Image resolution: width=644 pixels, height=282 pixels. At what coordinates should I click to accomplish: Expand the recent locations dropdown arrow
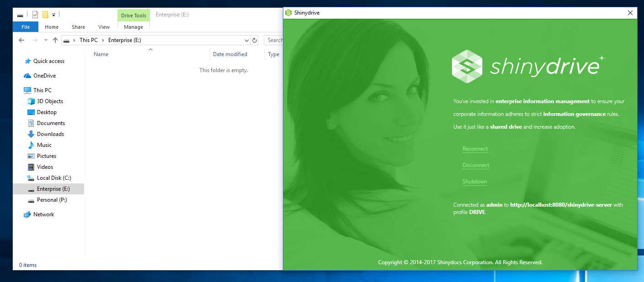(46, 40)
